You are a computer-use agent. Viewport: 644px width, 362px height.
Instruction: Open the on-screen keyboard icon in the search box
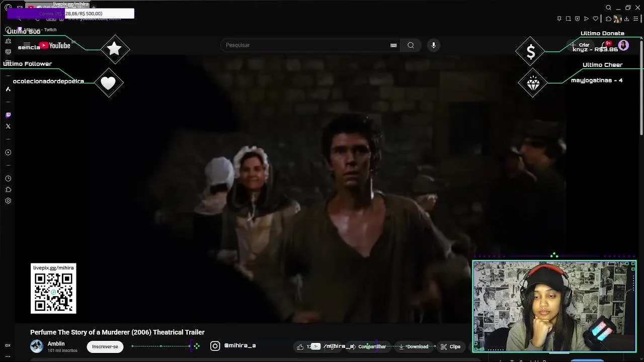[x=393, y=45]
